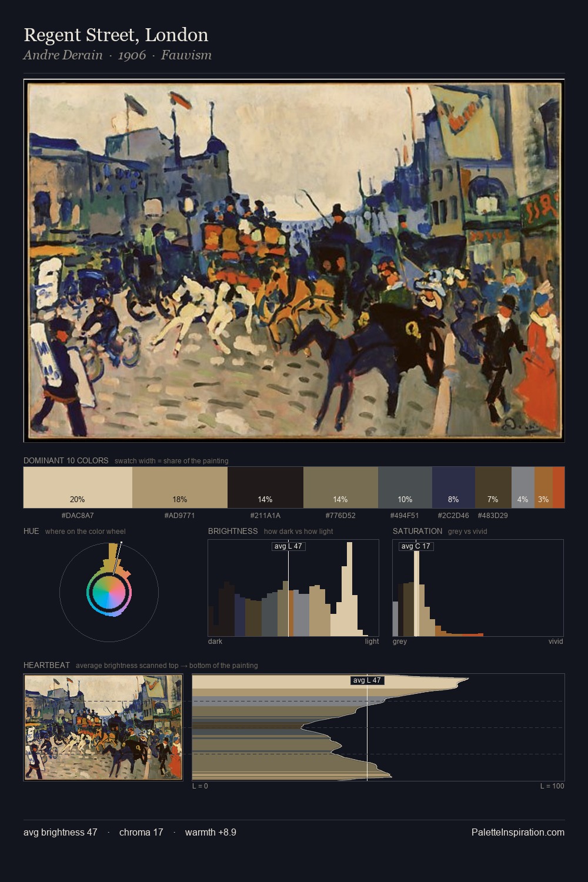Click the narrow orange-red swatch at the palette end

pyautogui.click(x=559, y=487)
